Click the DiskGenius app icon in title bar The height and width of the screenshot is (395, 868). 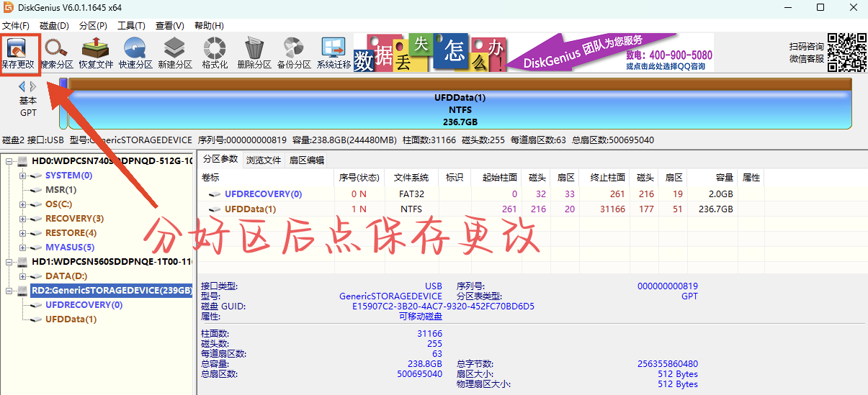click(x=9, y=8)
